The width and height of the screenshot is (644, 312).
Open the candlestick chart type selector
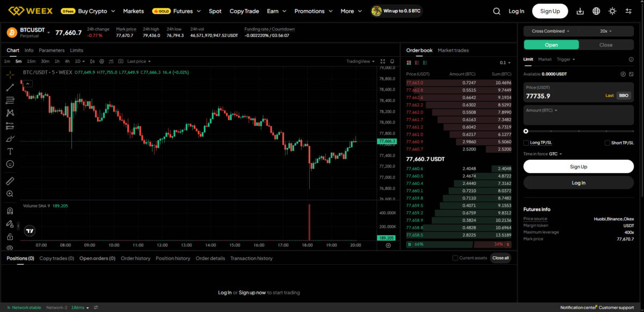[x=93, y=61]
